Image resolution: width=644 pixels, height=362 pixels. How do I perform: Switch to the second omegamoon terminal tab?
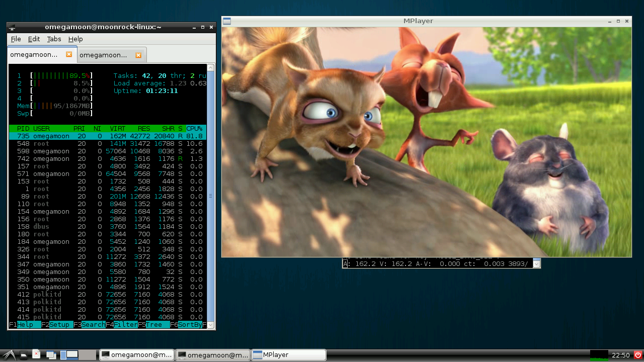pyautogui.click(x=111, y=55)
